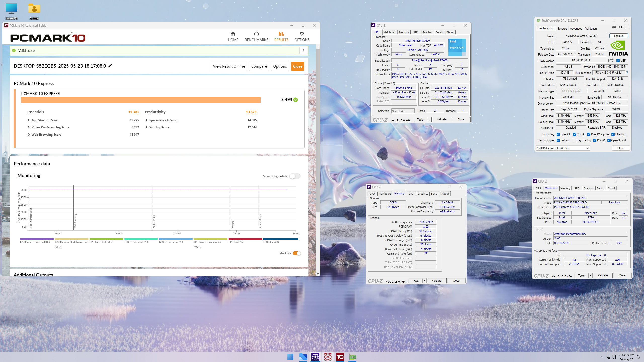Viewport: 644px width, 362px height.
Task: Toggle the Markers switch off
Action: (x=297, y=253)
